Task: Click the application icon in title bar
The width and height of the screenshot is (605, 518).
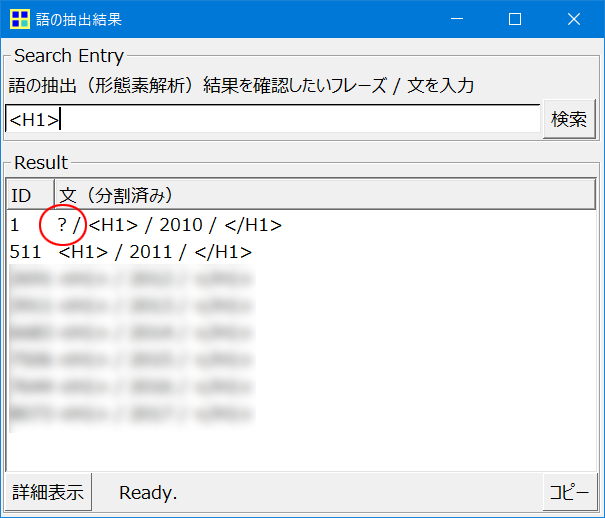Action: (20, 19)
